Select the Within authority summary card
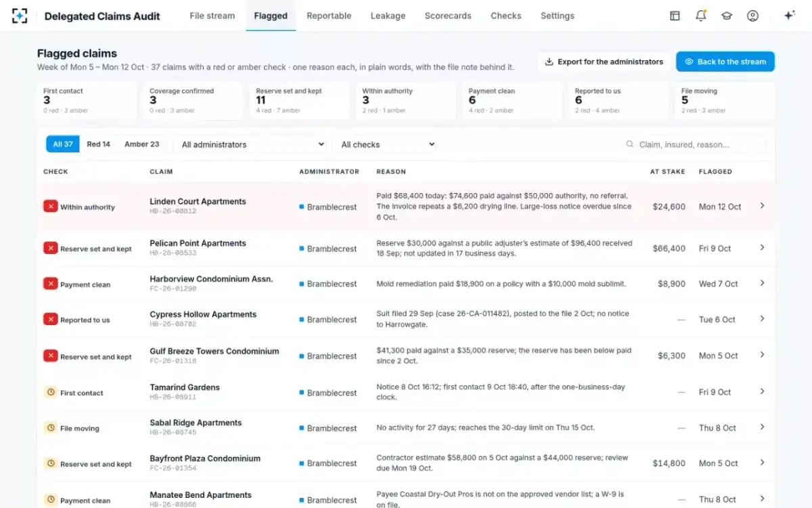The width and height of the screenshot is (812, 508). [x=406, y=100]
